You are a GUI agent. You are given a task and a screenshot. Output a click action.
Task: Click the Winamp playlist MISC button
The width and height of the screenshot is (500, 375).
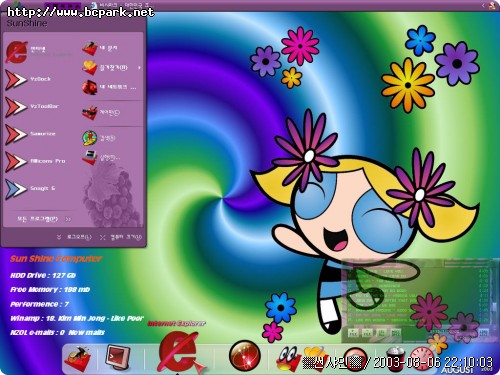tap(395, 333)
